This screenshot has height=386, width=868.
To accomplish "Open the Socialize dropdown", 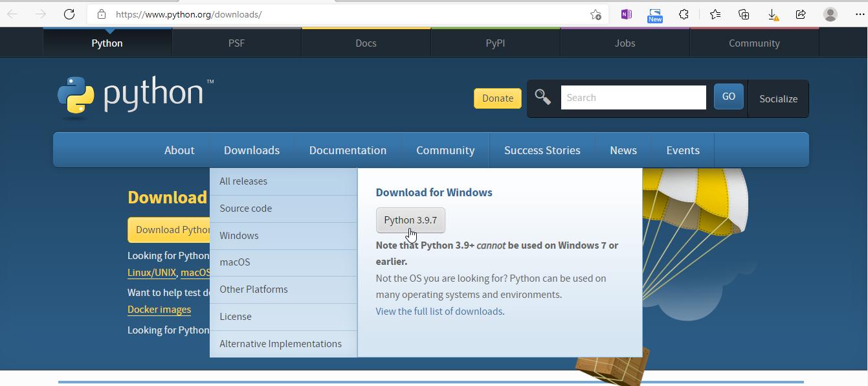I will 778,99.
